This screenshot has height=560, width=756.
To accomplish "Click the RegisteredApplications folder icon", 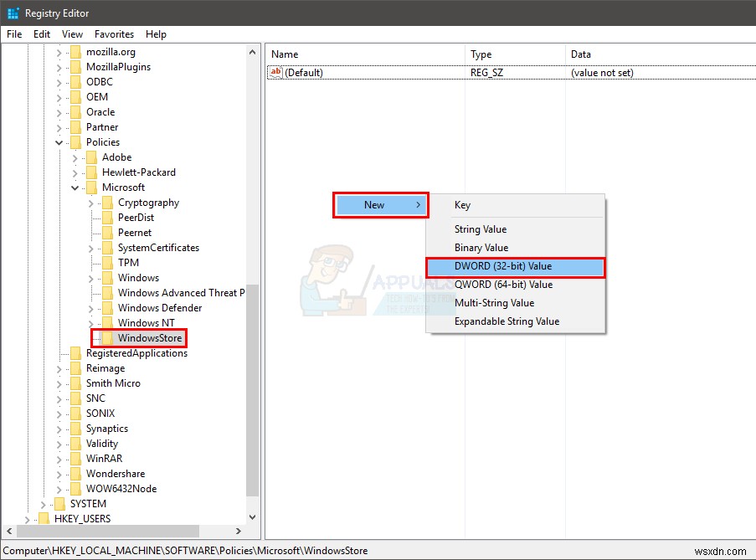I will pyautogui.click(x=75, y=353).
